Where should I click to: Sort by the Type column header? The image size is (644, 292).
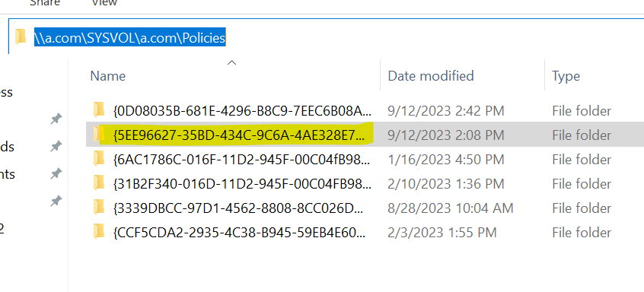coord(566,76)
